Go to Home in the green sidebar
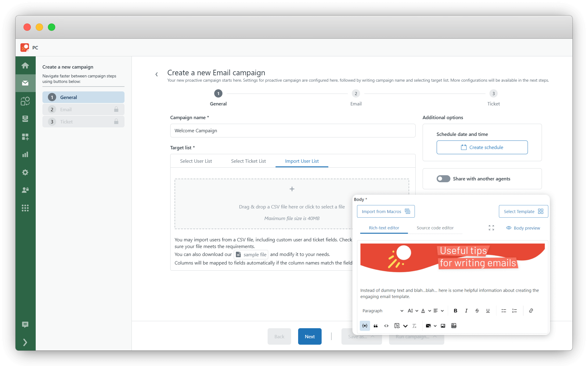This screenshot has width=588, height=366. pos(25,66)
